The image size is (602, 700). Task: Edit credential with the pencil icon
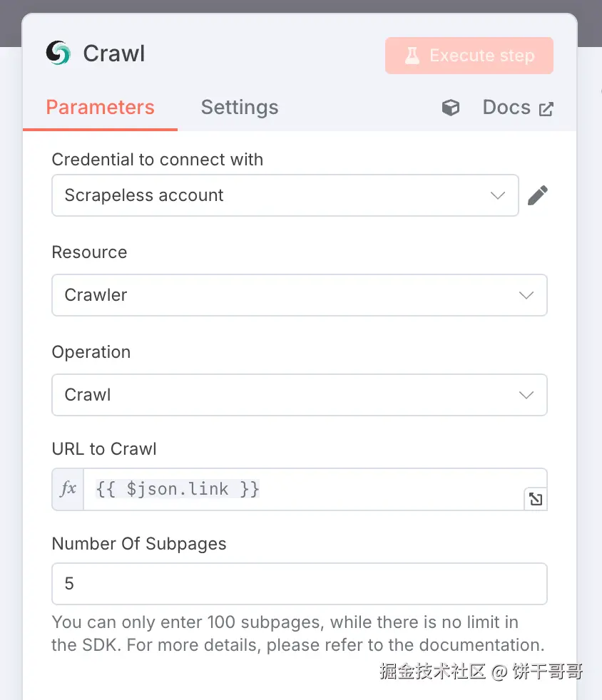(538, 195)
